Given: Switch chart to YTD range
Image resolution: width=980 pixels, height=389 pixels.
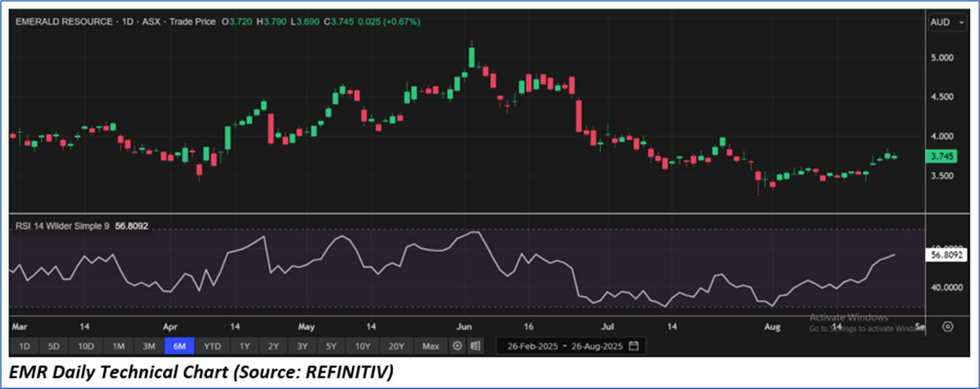Looking at the screenshot, I should coord(213,346).
